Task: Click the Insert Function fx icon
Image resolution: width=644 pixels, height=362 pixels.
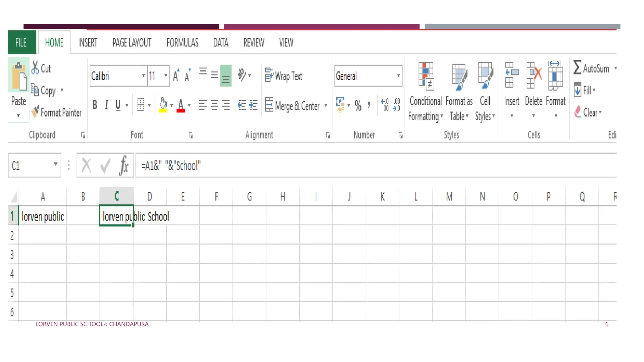Action: point(124,165)
